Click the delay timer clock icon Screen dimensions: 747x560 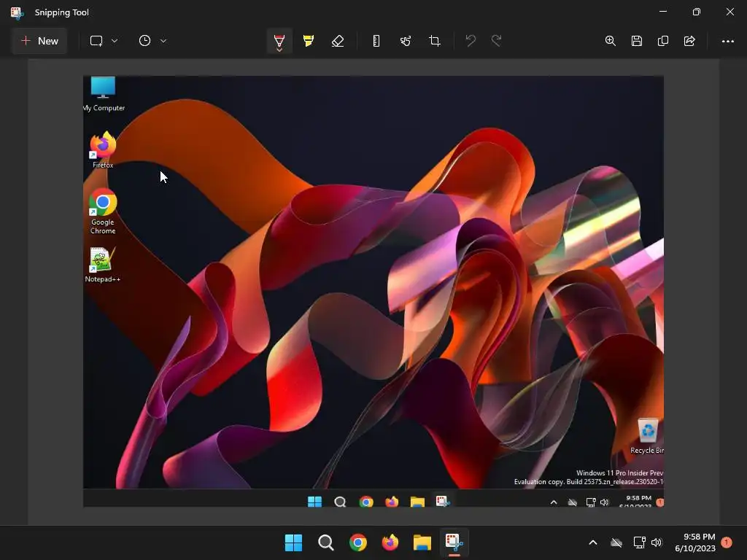(x=144, y=41)
